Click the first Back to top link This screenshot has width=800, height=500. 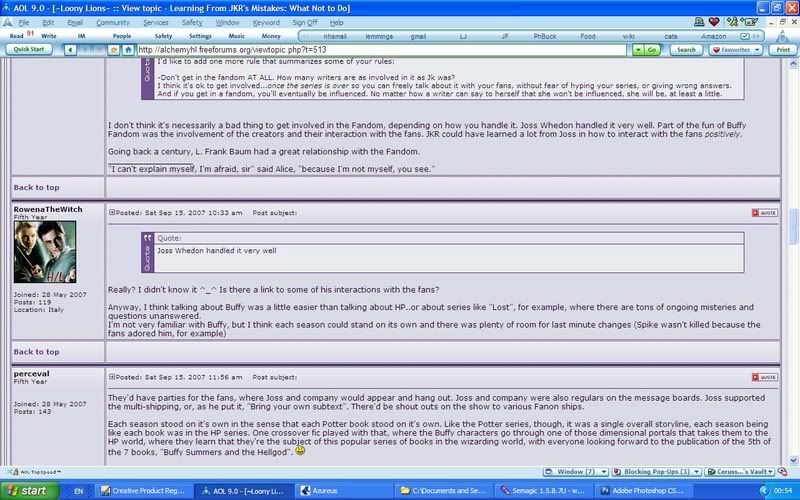coord(36,187)
